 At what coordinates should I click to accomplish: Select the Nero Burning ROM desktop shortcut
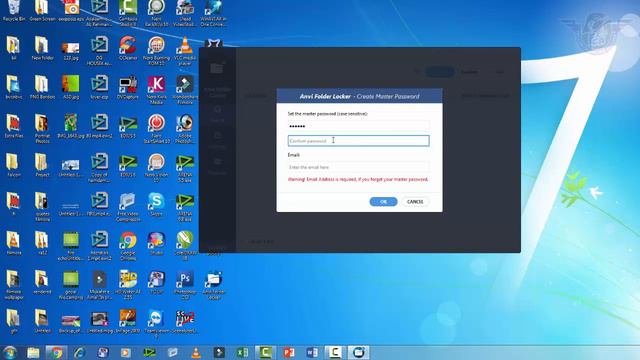coord(156,51)
